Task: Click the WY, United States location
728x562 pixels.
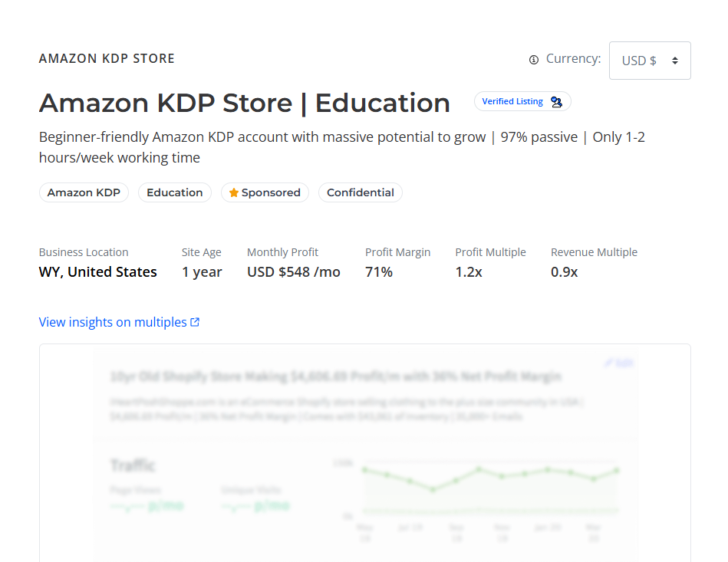Action: (x=98, y=272)
